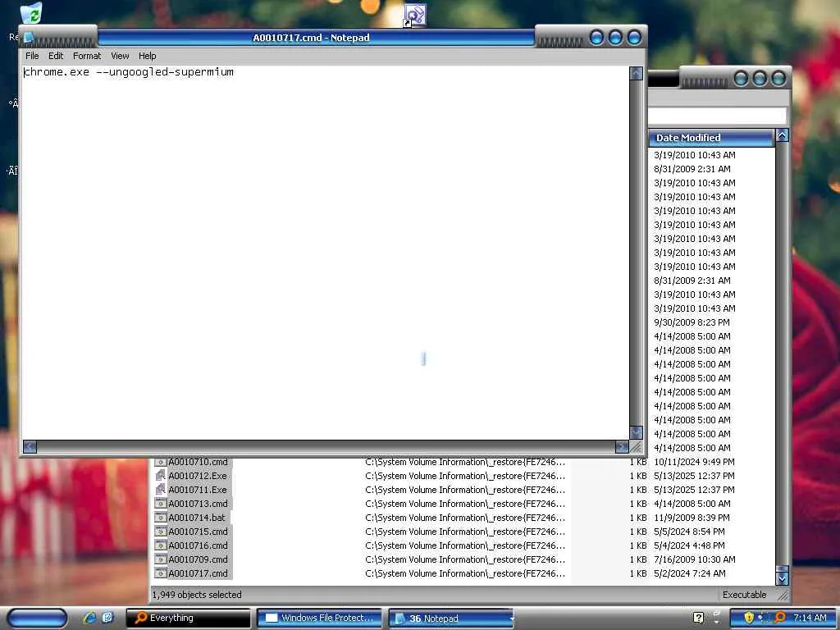Select the Recycle Bin desktop icon
This screenshot has width=840, height=630.
pyautogui.click(x=32, y=13)
